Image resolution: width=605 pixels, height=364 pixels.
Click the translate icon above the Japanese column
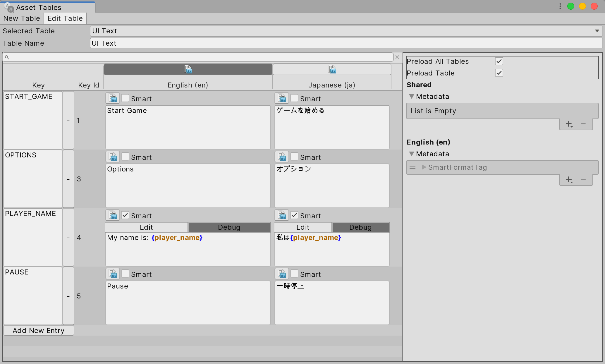(x=332, y=69)
